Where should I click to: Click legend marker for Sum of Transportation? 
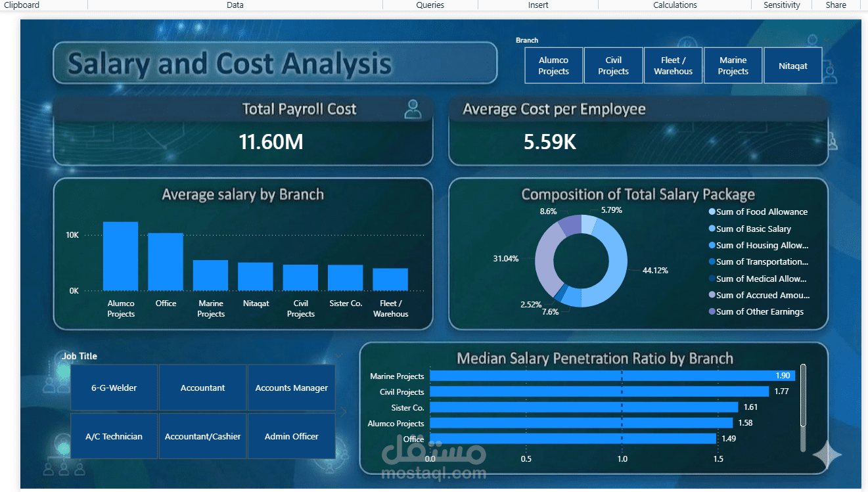[712, 261]
